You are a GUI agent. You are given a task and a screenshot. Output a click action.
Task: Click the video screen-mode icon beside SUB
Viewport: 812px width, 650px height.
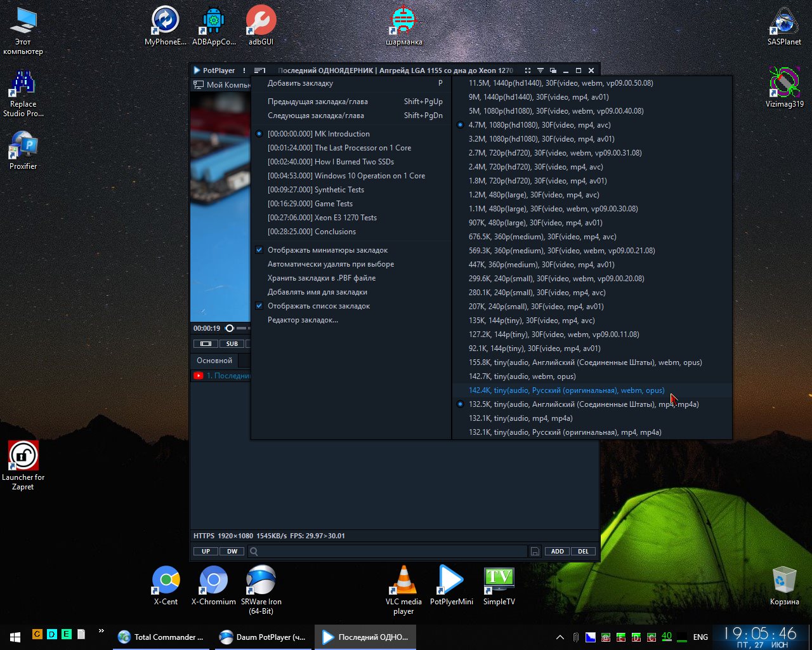coord(206,344)
